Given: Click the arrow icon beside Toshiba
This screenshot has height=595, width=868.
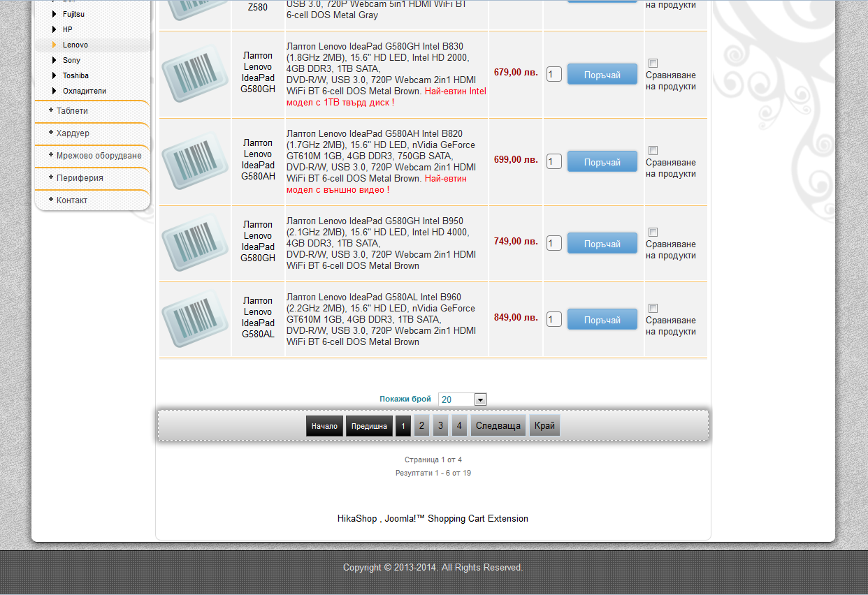Looking at the screenshot, I should (x=55, y=75).
